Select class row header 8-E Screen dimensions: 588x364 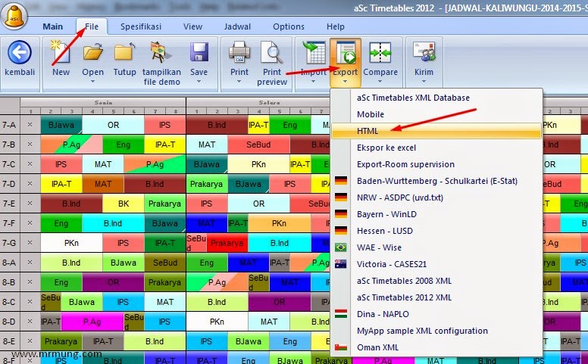[x=10, y=341]
